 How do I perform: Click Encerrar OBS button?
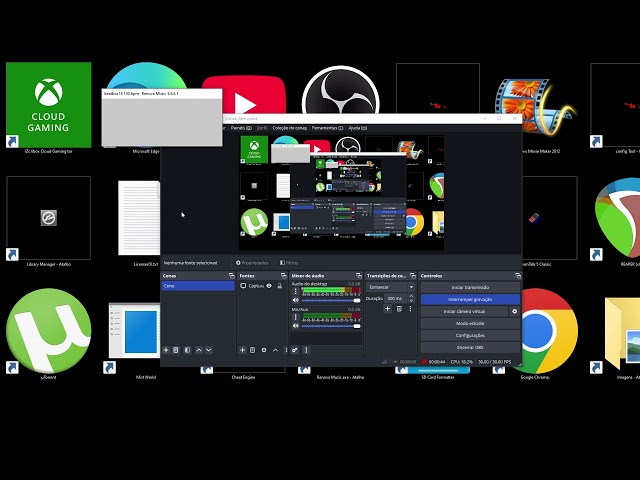(x=470, y=347)
